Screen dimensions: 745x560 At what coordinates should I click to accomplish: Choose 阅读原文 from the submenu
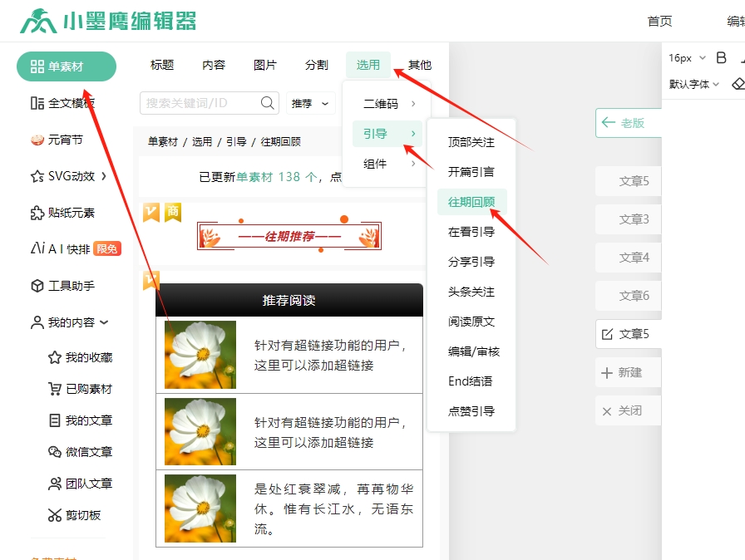[471, 322]
